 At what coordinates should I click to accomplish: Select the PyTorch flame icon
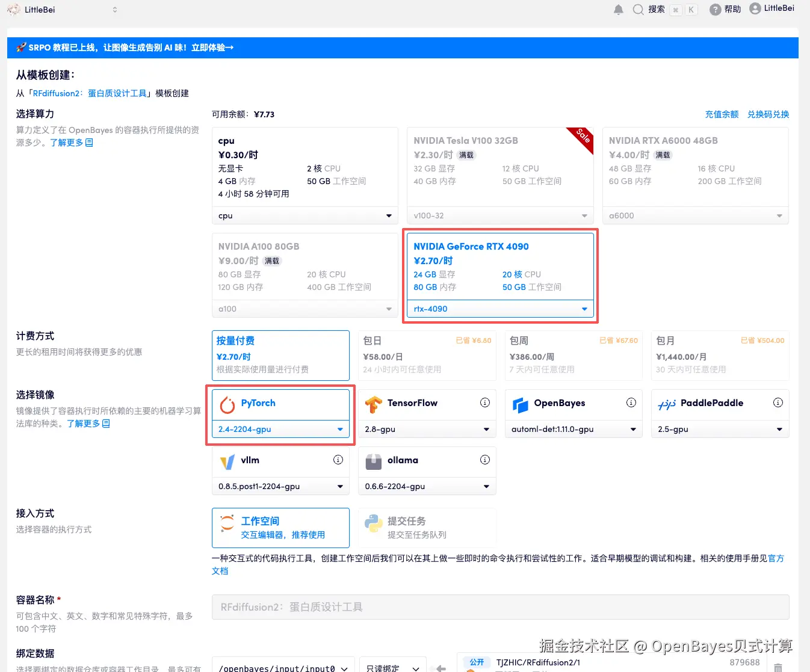227,404
